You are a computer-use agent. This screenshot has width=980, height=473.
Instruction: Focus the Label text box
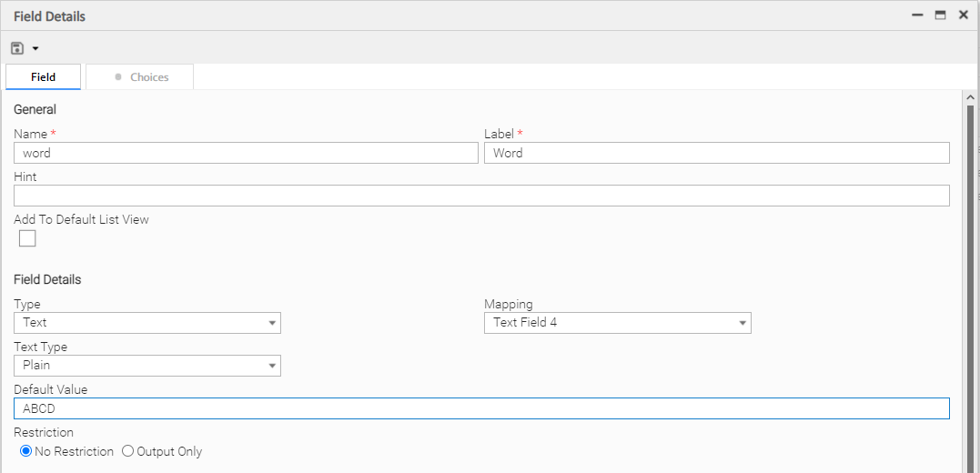(x=716, y=153)
